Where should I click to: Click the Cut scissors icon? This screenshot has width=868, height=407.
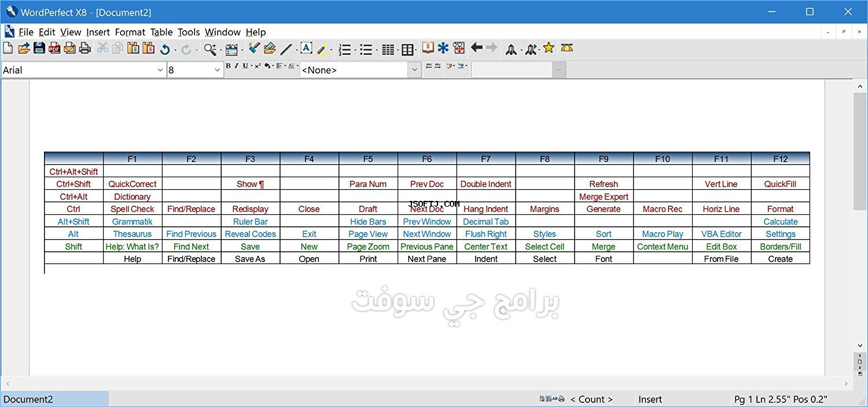102,49
